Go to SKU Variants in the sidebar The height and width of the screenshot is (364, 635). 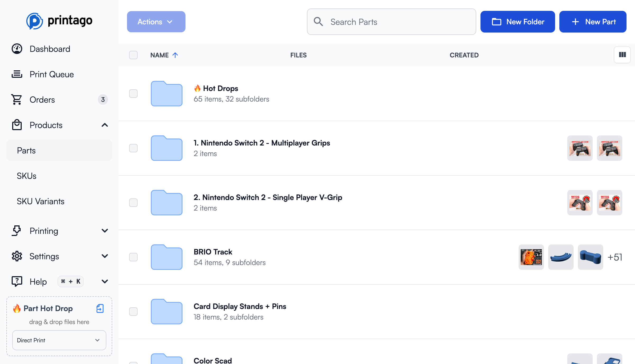pyautogui.click(x=41, y=201)
